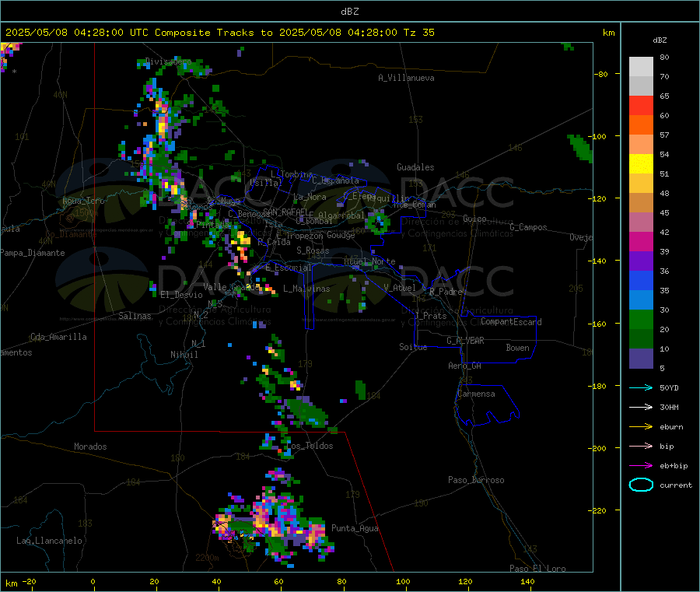The width and height of the screenshot is (700, 592).
Task: Click the 'Atuel_Norte' map label
Action: 369,261
